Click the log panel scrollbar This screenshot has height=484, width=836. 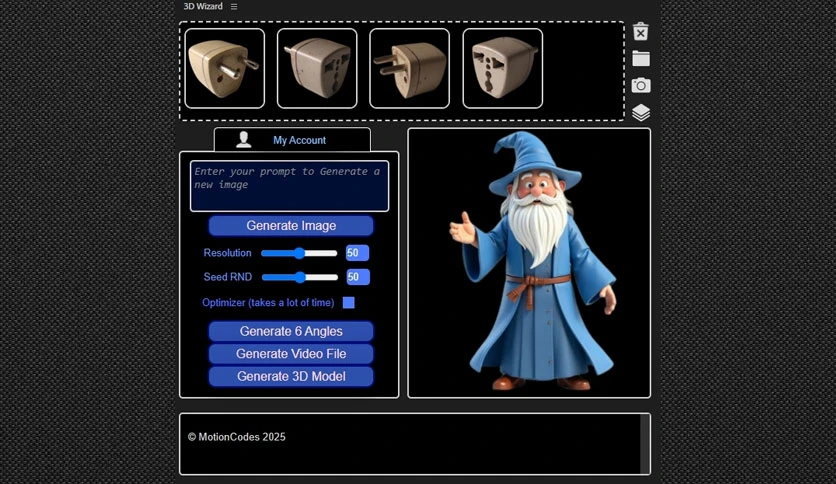(x=645, y=443)
